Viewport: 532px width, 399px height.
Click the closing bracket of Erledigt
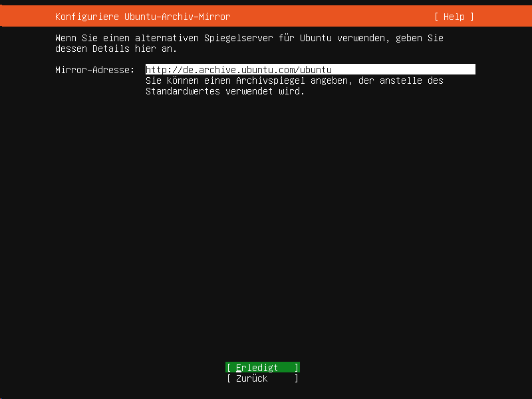click(297, 368)
